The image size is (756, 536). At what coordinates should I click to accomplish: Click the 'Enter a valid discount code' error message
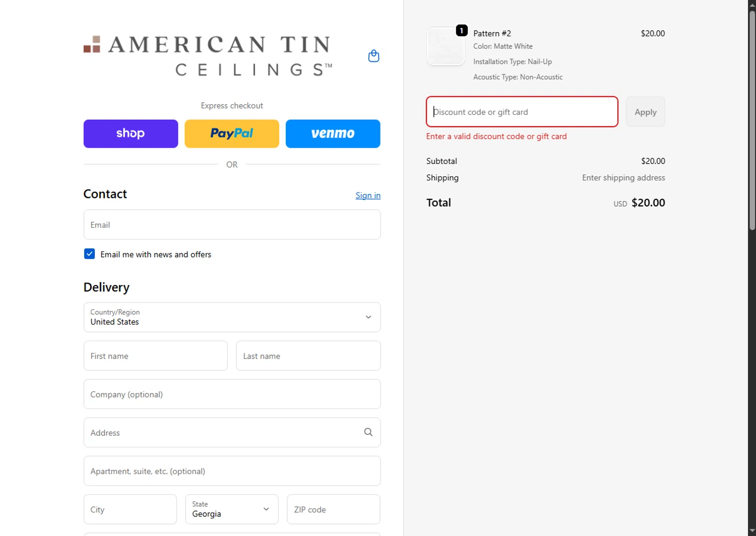496,137
